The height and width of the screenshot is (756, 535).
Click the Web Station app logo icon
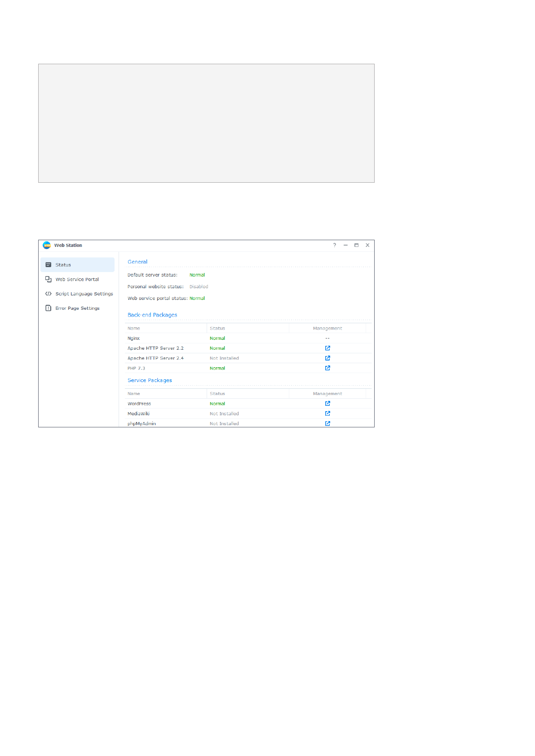47,245
